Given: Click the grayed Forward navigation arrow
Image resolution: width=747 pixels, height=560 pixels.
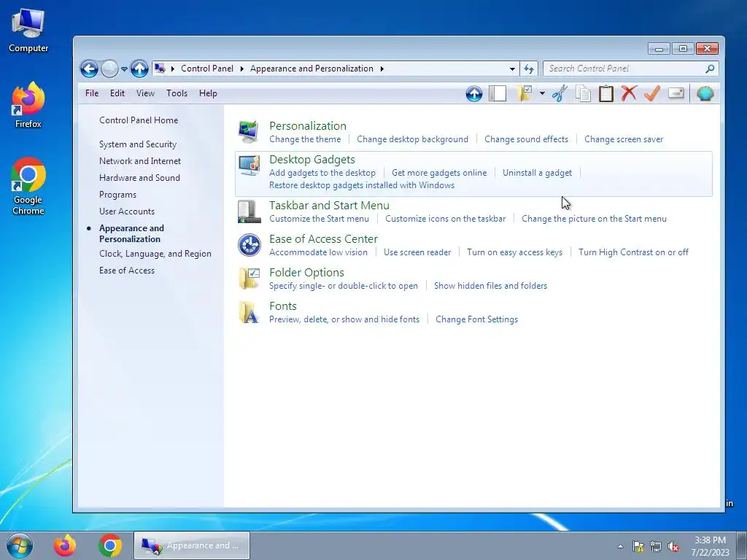Looking at the screenshot, I should 109,69.
